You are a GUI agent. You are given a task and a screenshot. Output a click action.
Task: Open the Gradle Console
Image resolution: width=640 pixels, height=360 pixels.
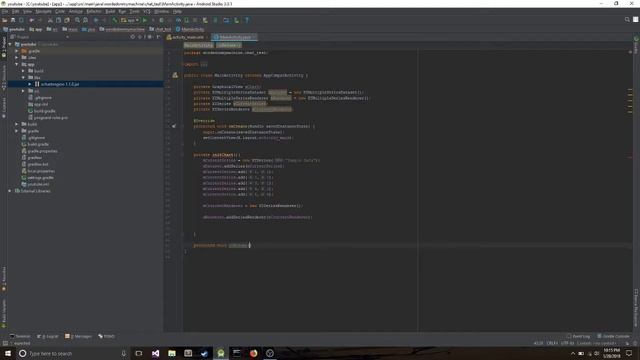point(613,336)
